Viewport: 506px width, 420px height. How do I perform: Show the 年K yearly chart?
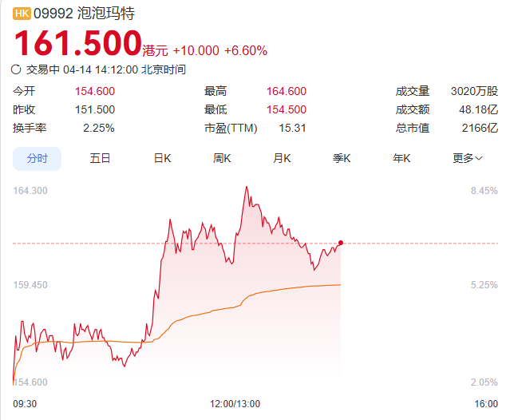(x=401, y=158)
